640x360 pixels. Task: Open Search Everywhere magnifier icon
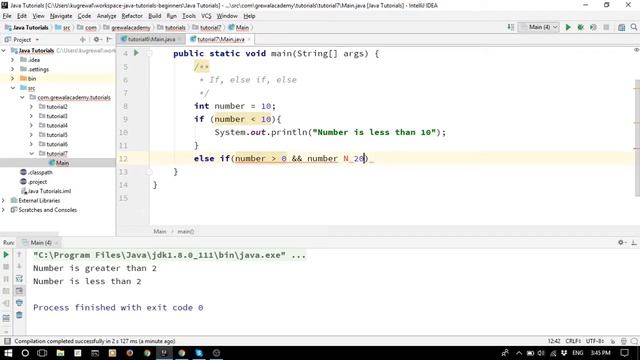coord(633,27)
